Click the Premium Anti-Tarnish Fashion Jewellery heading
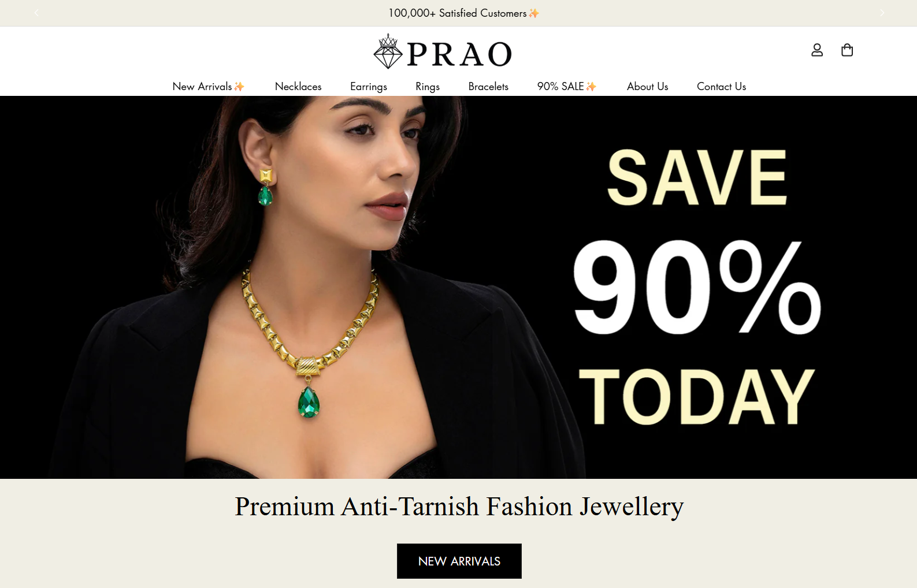917x588 pixels. point(459,507)
